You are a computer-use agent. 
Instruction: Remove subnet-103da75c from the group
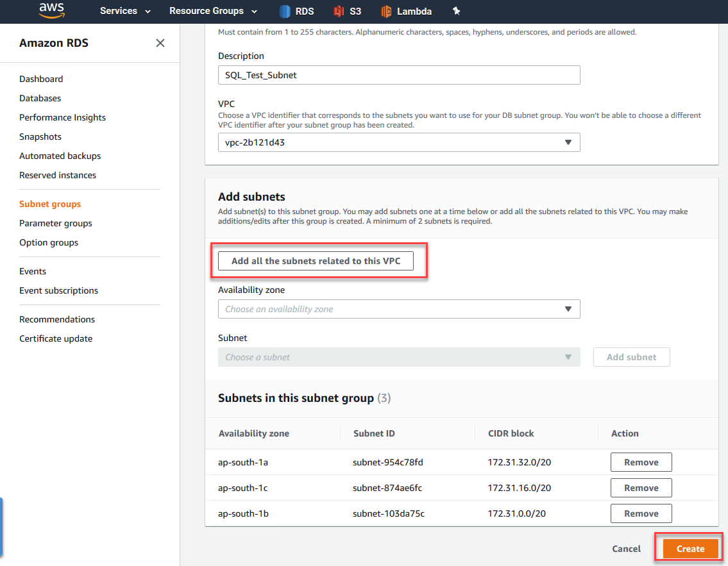tap(641, 513)
